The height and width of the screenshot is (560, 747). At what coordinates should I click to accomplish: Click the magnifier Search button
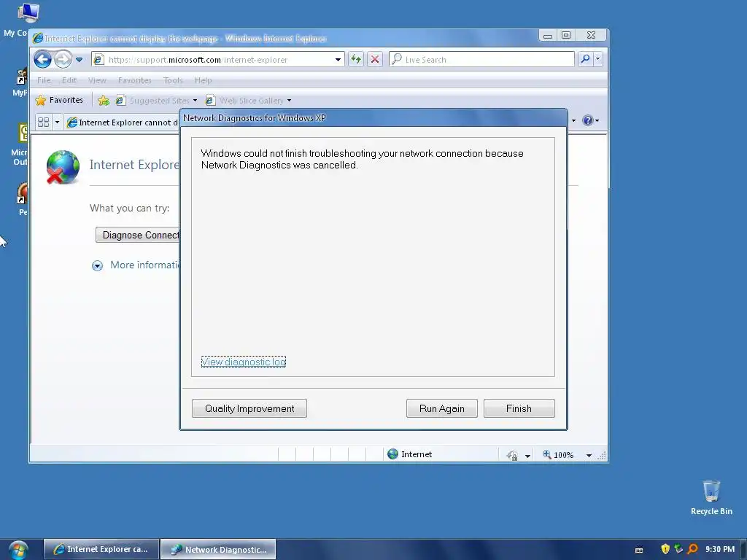tap(585, 59)
